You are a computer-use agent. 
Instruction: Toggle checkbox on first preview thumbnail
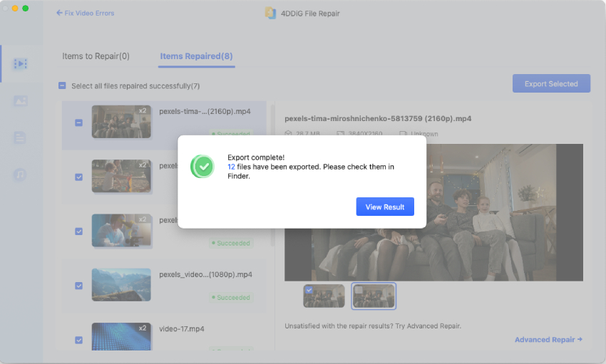click(x=309, y=290)
